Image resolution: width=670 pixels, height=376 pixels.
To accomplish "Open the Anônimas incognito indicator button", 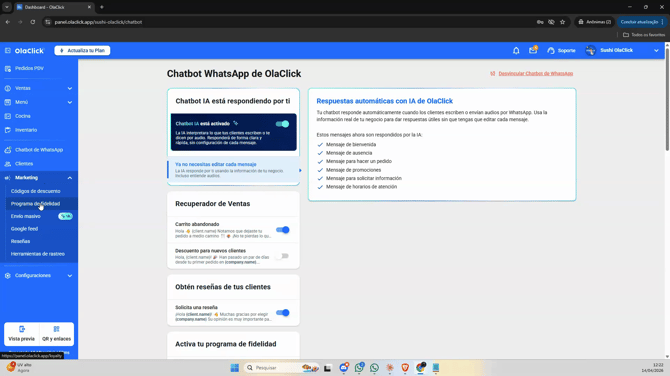I will pyautogui.click(x=594, y=22).
